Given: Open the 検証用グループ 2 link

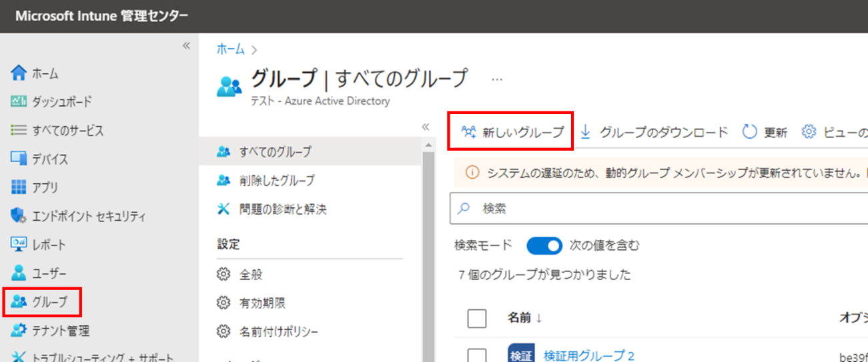Looking at the screenshot, I should pos(589,355).
